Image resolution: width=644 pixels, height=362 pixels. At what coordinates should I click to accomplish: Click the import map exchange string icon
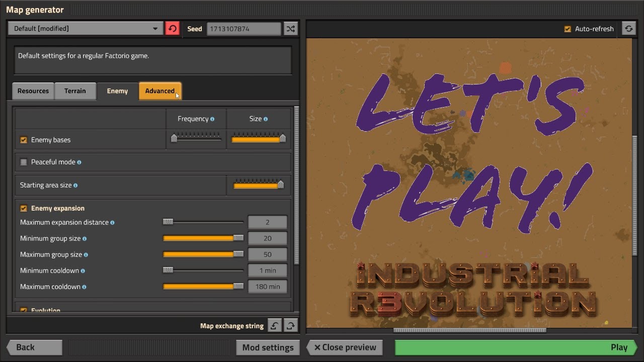[x=274, y=325]
